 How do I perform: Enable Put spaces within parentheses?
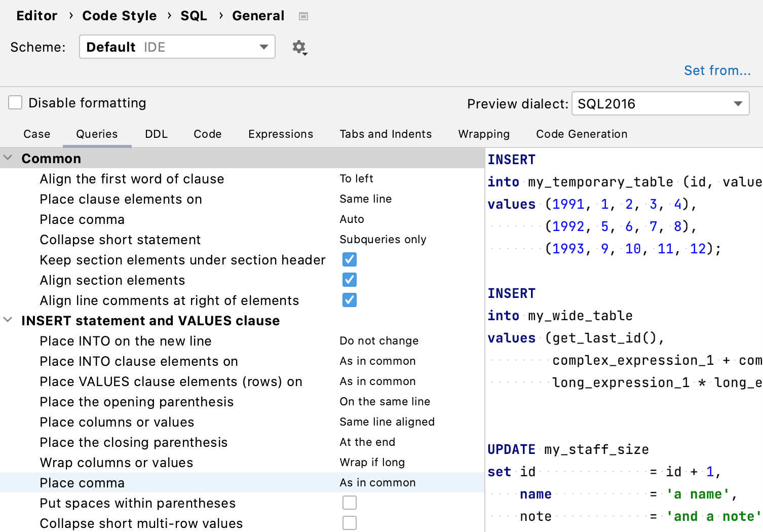350,502
